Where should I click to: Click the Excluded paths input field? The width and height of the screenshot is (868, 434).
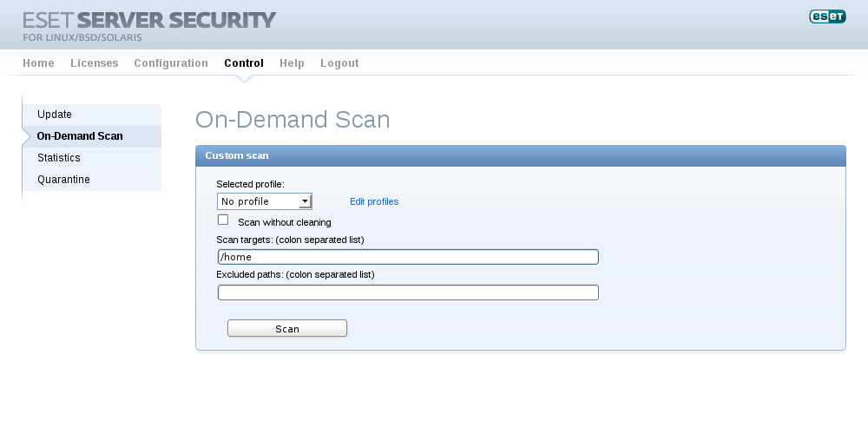click(x=408, y=293)
